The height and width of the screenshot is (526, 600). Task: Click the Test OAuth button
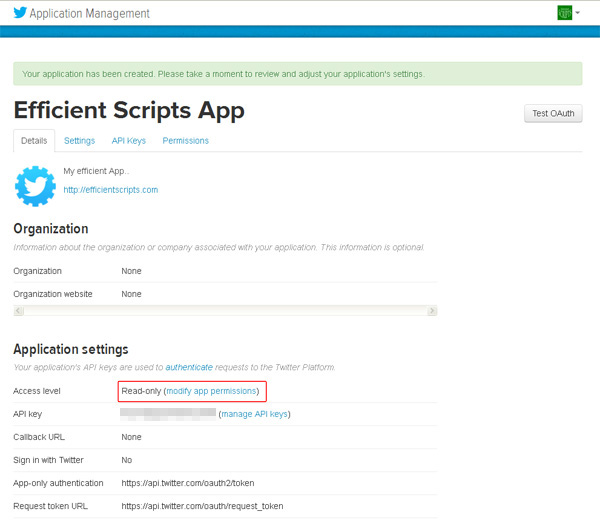click(553, 113)
